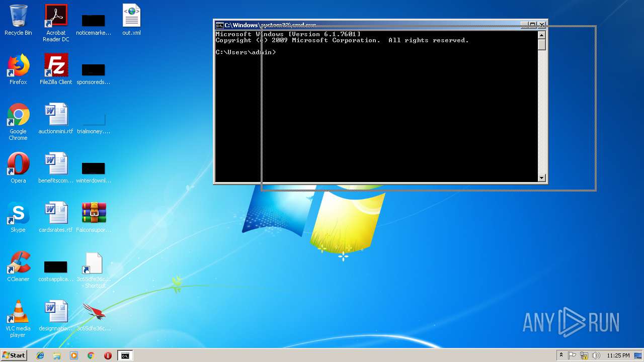Show hidden tray icons arrow
Viewport: 644px width, 362px height.
tap(561, 355)
